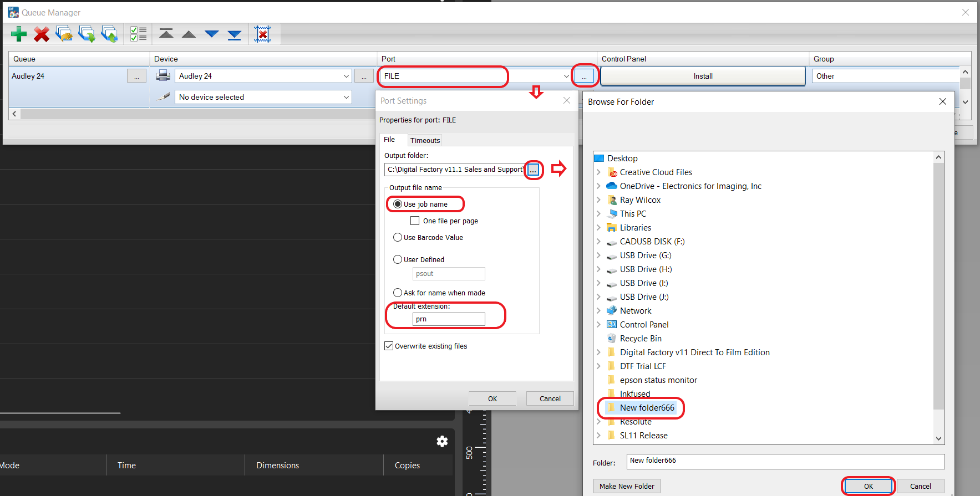This screenshot has width=980, height=496.
Task: Click the Folder name input field
Action: coord(785,461)
